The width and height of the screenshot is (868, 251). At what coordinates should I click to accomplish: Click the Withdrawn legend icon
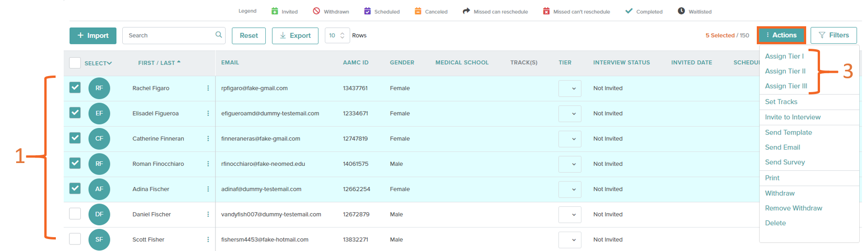pyautogui.click(x=317, y=11)
